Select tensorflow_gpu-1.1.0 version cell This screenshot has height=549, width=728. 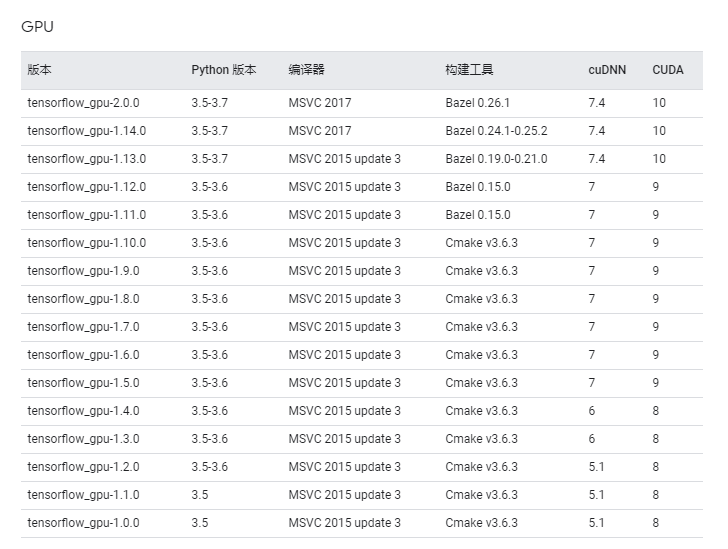(84, 495)
